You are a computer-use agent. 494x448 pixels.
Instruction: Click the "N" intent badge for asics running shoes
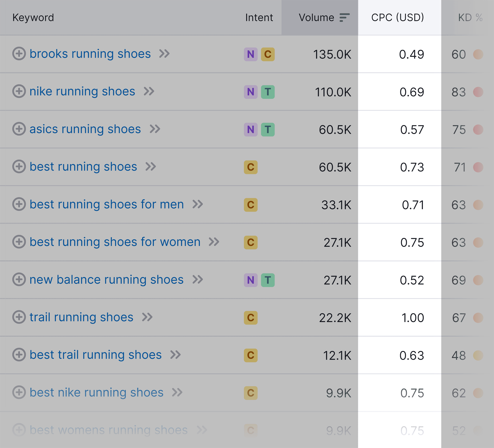250,130
